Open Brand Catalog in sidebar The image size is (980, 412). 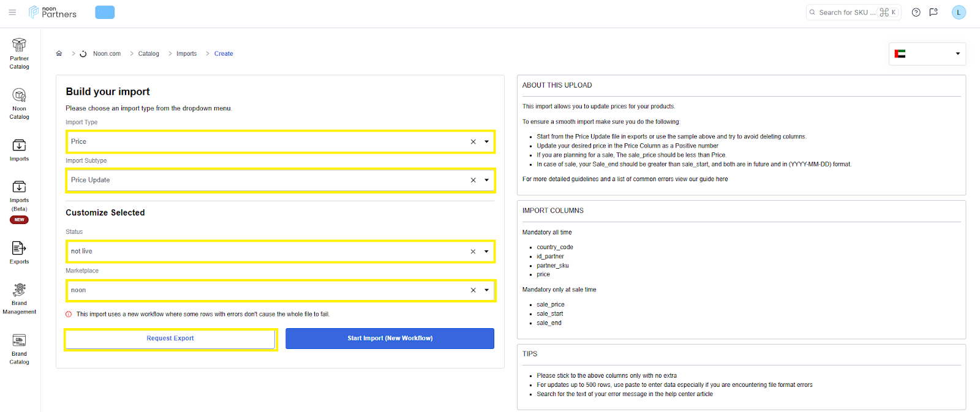pyautogui.click(x=19, y=350)
